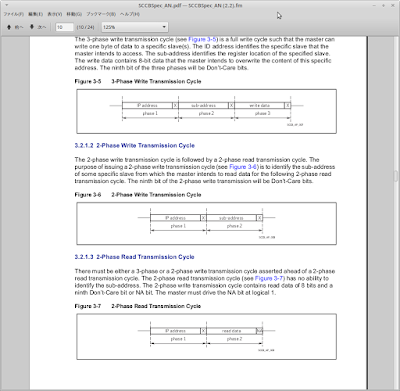Click heading 3.2.1.2 2-Phase Write Transmission Cycle

[135, 145]
